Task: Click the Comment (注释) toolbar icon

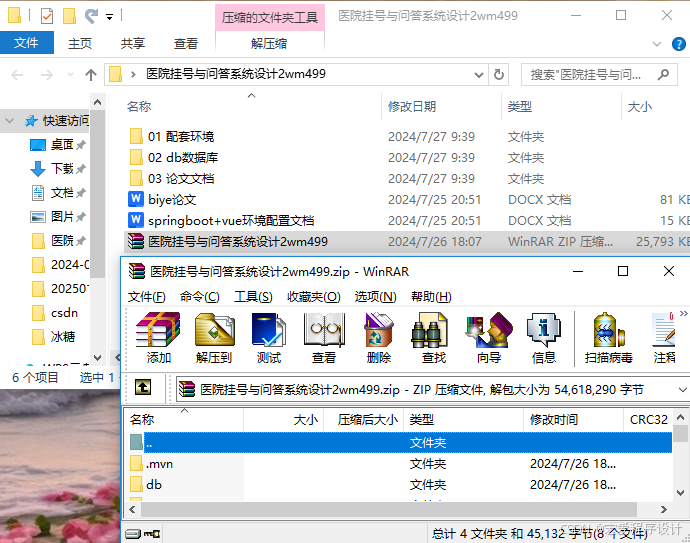Action: 664,338
